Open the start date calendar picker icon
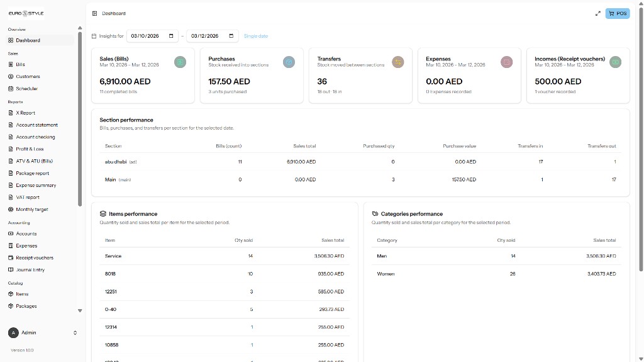Viewport: 644px width, 362px height. (171, 36)
